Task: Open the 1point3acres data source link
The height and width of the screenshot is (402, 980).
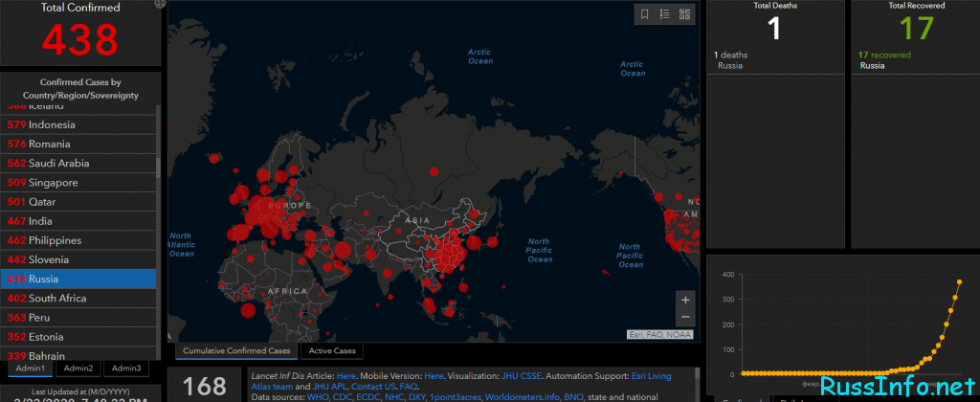Action: tap(455, 397)
